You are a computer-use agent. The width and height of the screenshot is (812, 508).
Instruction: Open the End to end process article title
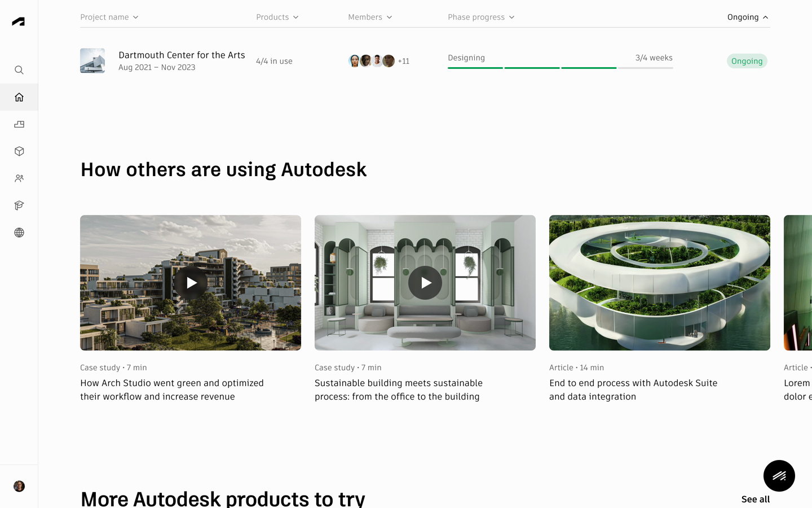click(633, 389)
